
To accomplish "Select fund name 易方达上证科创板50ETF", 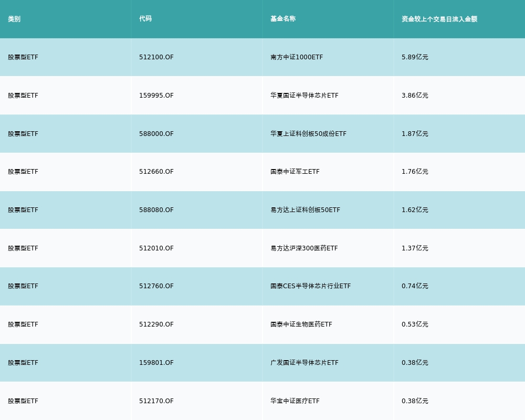I will pyautogui.click(x=306, y=210).
